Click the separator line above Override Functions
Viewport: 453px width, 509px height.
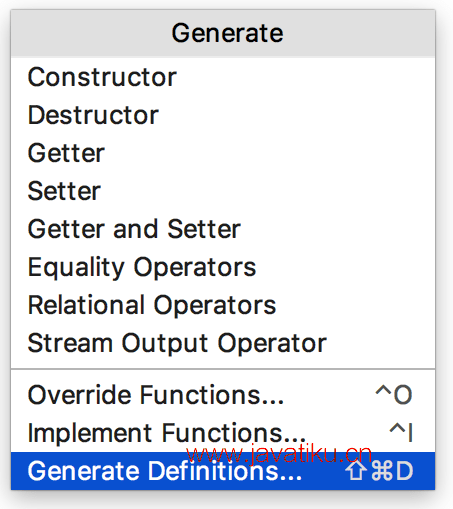coord(223,369)
